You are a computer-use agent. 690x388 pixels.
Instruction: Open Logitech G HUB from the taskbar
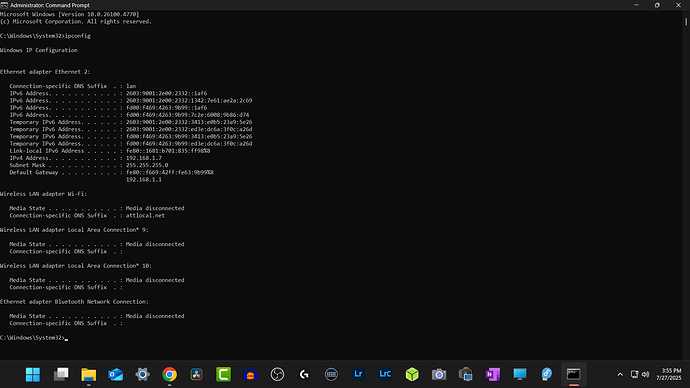(304, 374)
